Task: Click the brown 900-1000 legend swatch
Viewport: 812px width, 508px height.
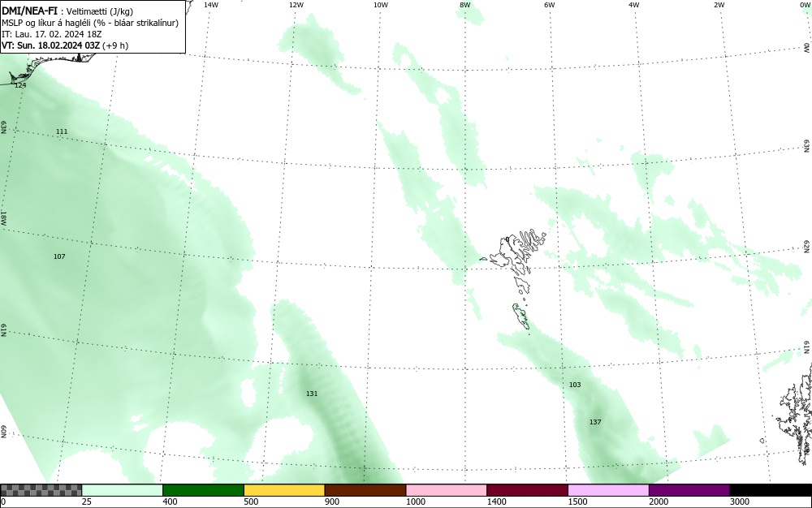Action: pos(365,490)
